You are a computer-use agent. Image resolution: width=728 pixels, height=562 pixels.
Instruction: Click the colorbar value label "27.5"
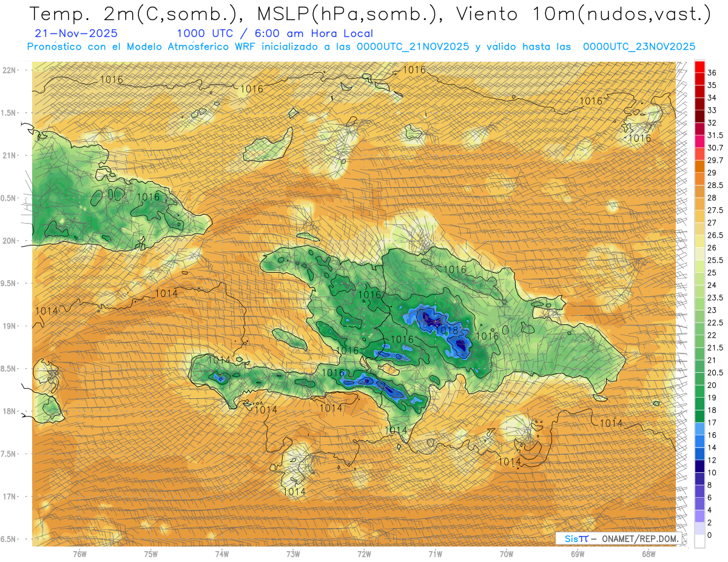click(x=716, y=210)
